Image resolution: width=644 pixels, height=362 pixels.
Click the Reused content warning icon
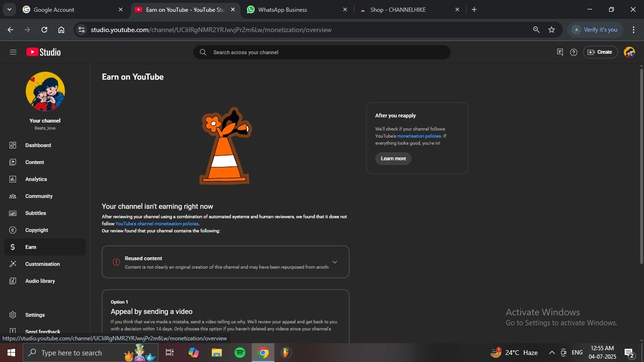116,262
